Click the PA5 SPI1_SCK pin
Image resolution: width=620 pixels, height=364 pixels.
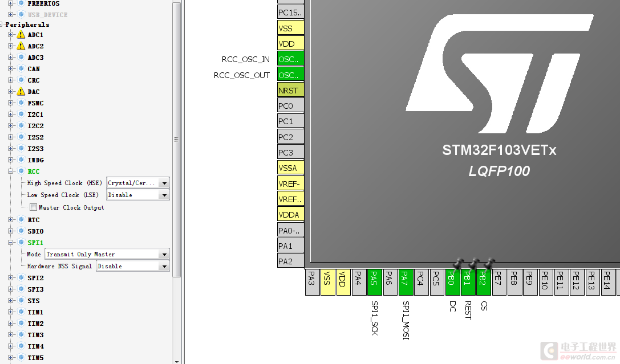(x=374, y=283)
